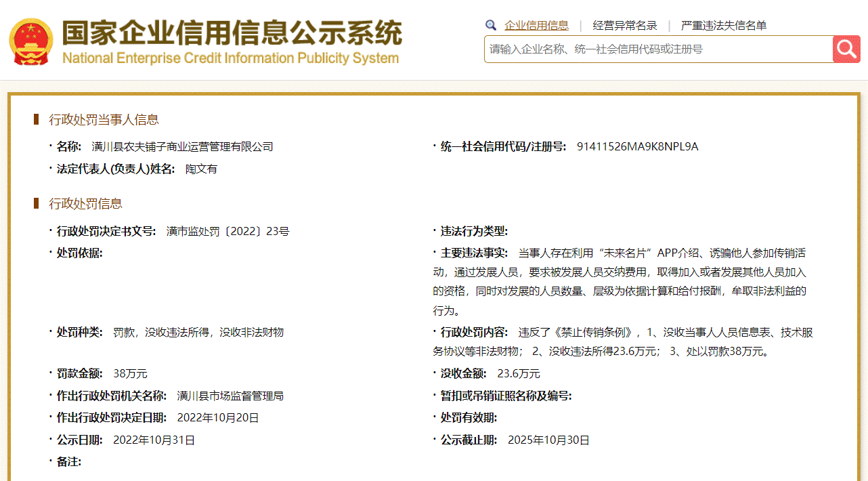Click the red search magnifier button

tap(846, 49)
